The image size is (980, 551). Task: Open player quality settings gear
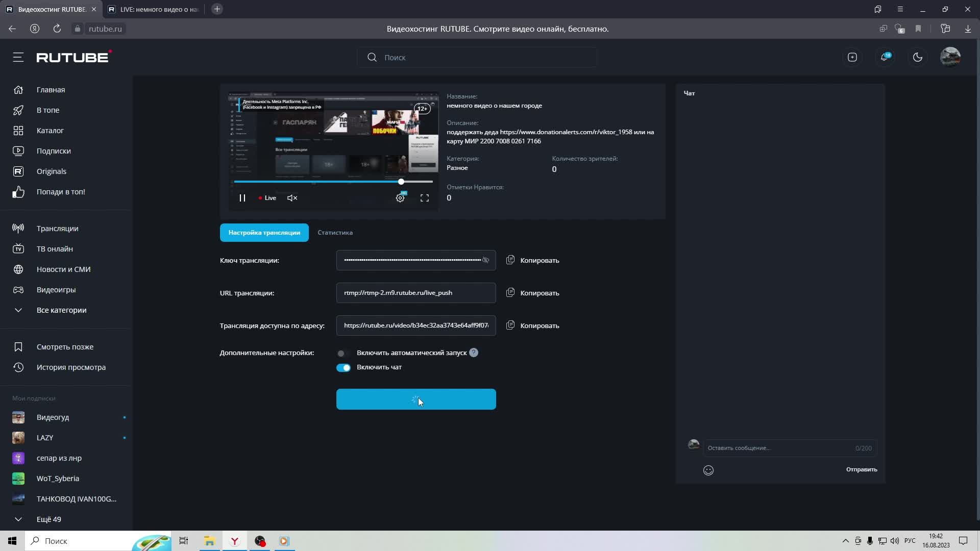click(x=400, y=198)
